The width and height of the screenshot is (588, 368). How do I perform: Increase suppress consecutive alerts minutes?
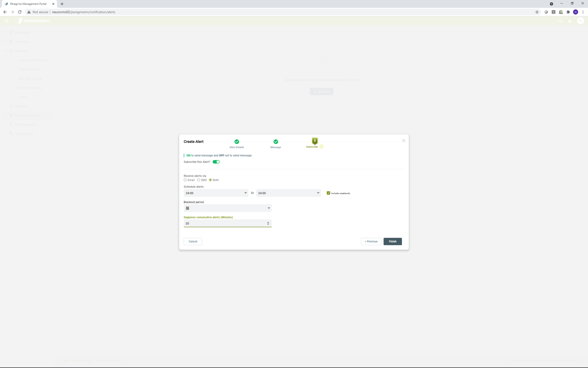(268, 222)
